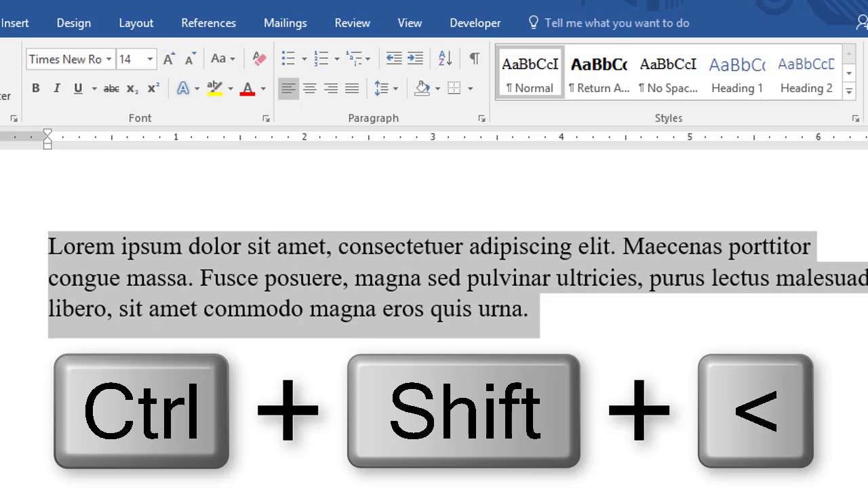Toggle show paragraph marks
Viewport: 868px width, 488px height.
pos(475,59)
